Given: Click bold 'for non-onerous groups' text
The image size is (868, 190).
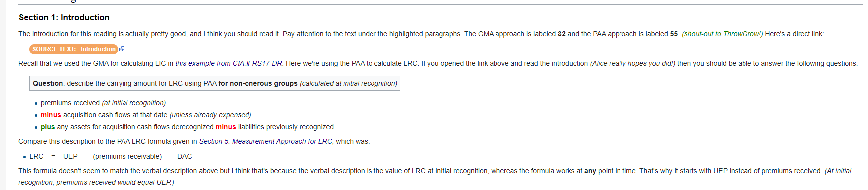Looking at the screenshot, I should pyautogui.click(x=258, y=84).
